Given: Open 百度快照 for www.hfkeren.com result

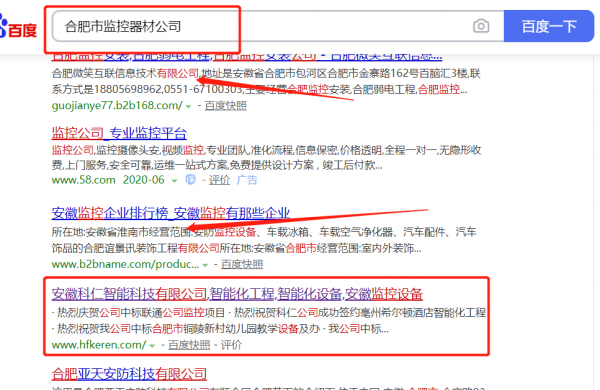Looking at the screenshot, I should point(189,345).
